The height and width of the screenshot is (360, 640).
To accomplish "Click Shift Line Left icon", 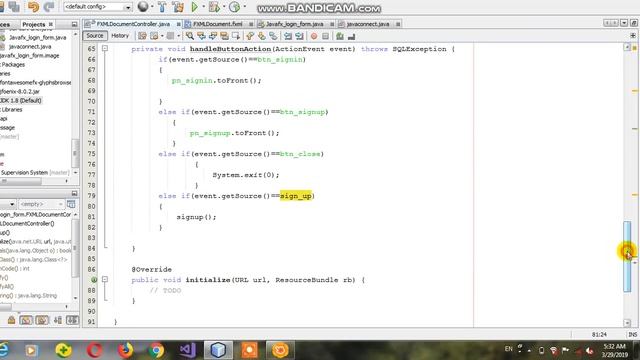I will point(288,36).
